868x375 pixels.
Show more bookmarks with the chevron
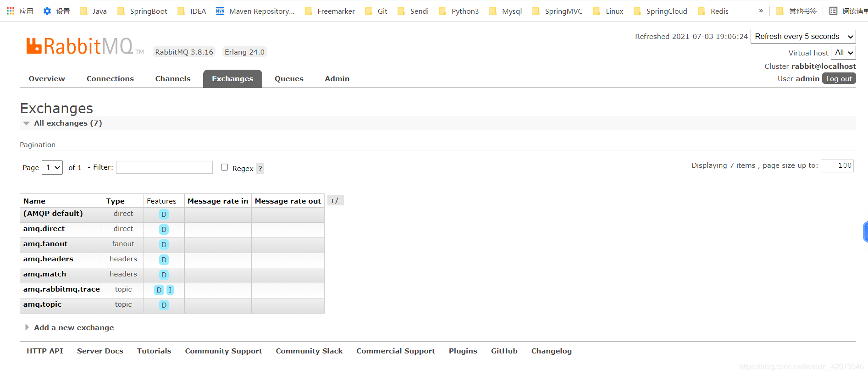tap(761, 11)
